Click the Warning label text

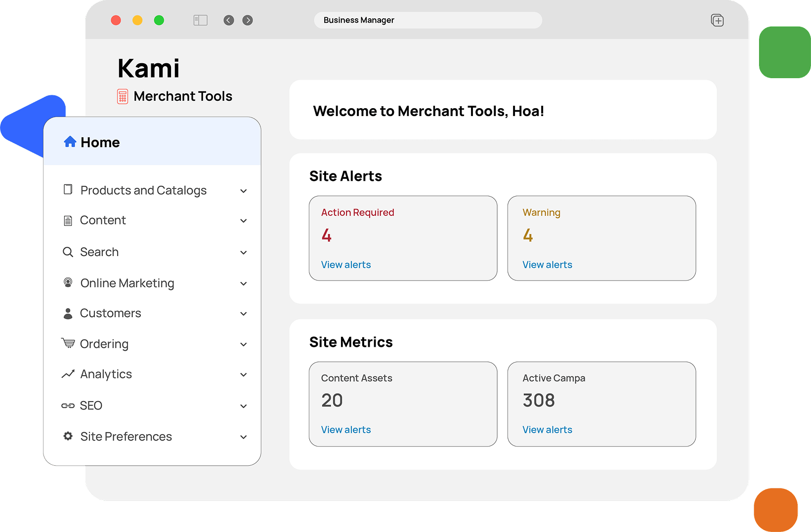[x=542, y=212]
